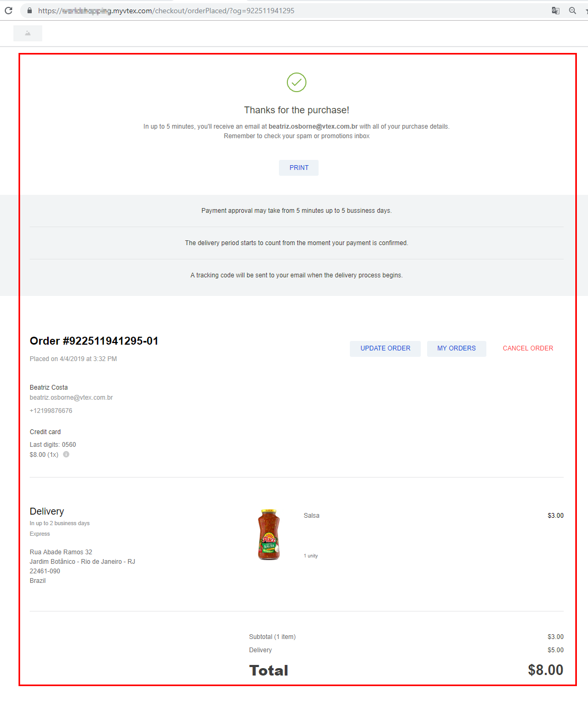Open MY ORDERS
The image size is (588, 711).
pyautogui.click(x=456, y=348)
